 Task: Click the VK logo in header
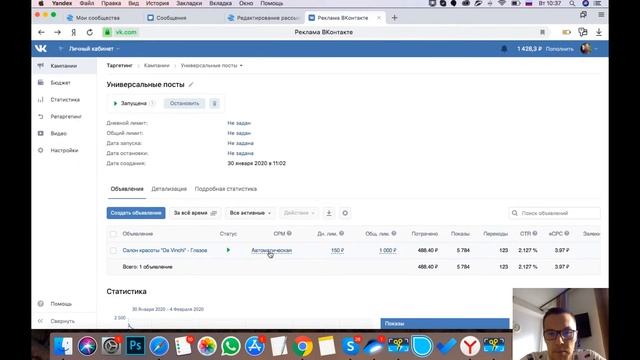click(41, 49)
